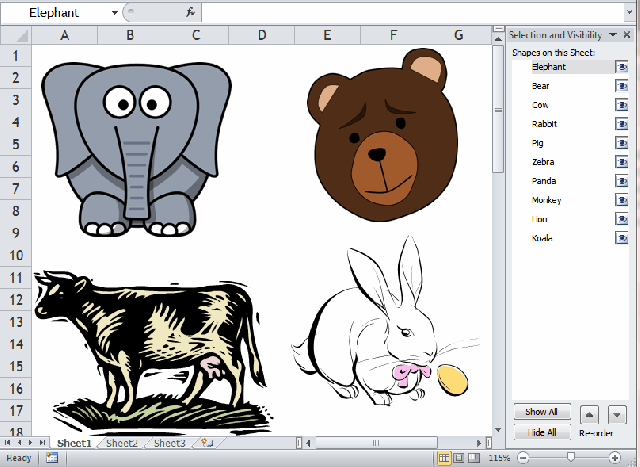Screen dimensions: 640x467
Task: Open the Name Box dropdown arrow
Action: pyautogui.click(x=114, y=13)
